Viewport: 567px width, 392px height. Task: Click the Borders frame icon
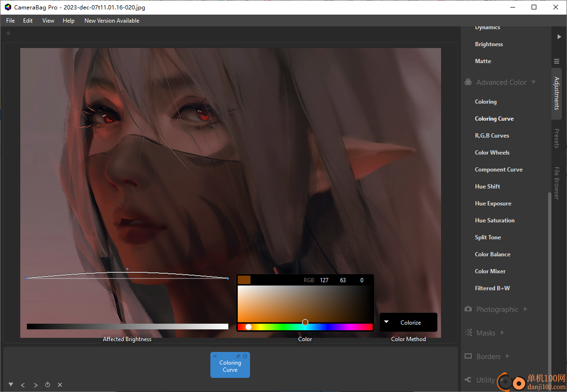tap(468, 356)
